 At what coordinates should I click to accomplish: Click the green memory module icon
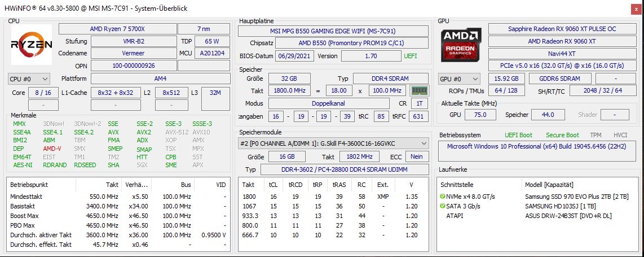coord(419,90)
